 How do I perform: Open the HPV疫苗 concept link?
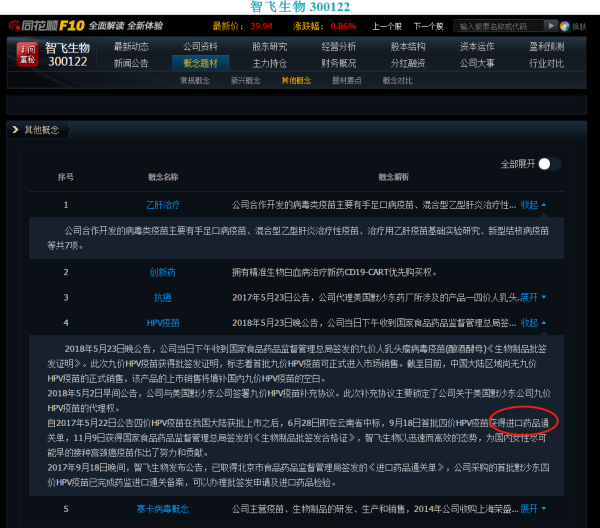point(163,323)
